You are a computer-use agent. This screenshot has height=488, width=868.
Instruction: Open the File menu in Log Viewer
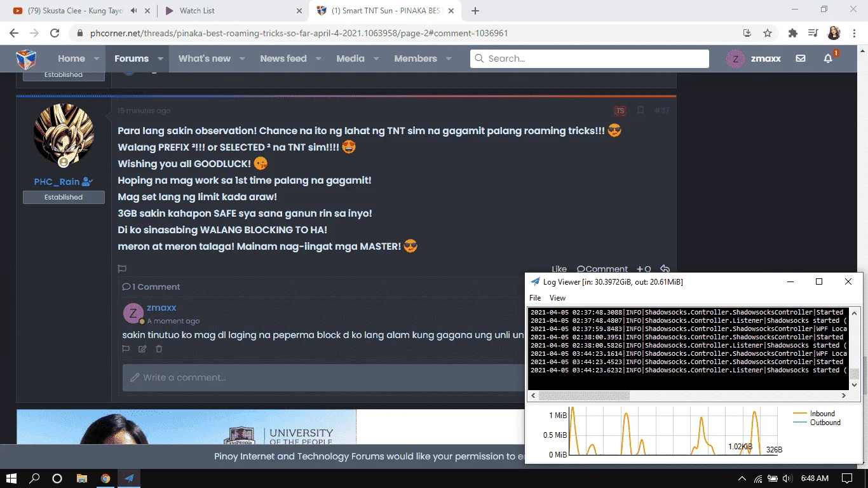535,297
